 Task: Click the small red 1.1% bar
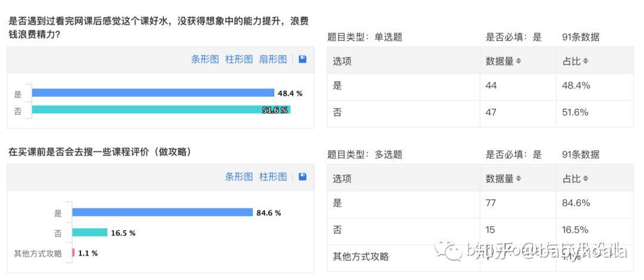click(73, 253)
